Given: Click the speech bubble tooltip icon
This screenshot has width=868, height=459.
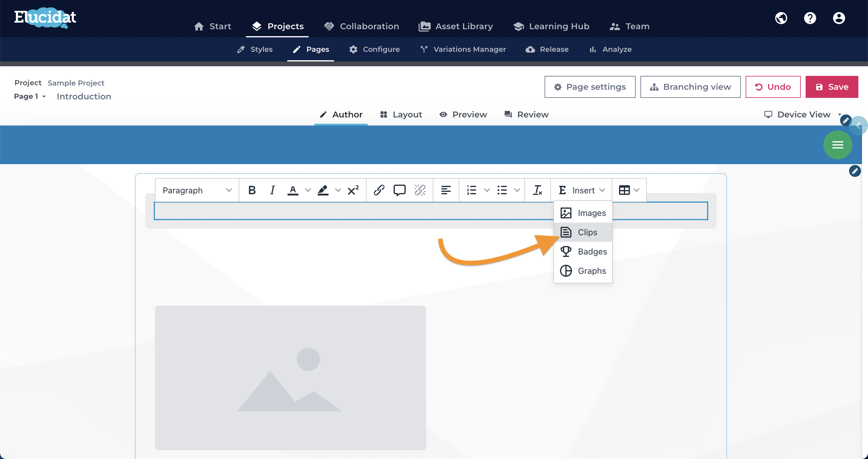Looking at the screenshot, I should coord(399,190).
